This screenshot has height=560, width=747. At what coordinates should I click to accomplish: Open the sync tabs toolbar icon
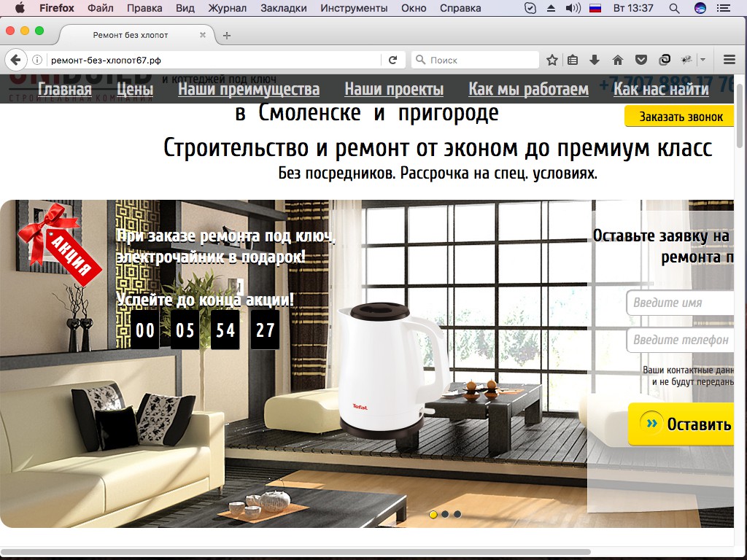[x=665, y=60]
